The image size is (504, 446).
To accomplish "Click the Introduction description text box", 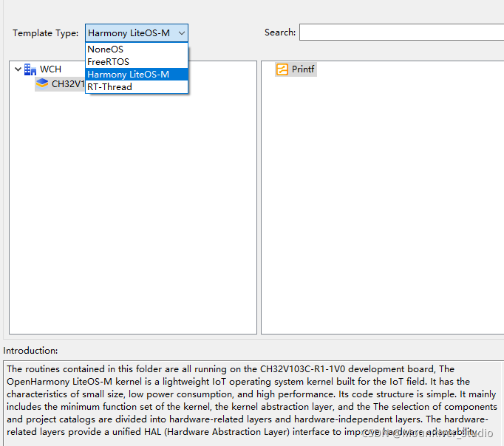I will (x=253, y=403).
